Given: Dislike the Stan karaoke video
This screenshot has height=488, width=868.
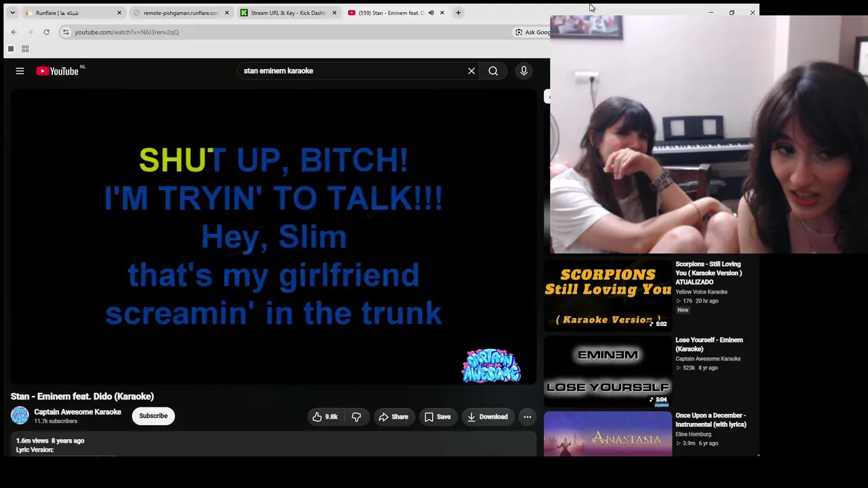Looking at the screenshot, I should pos(357,417).
